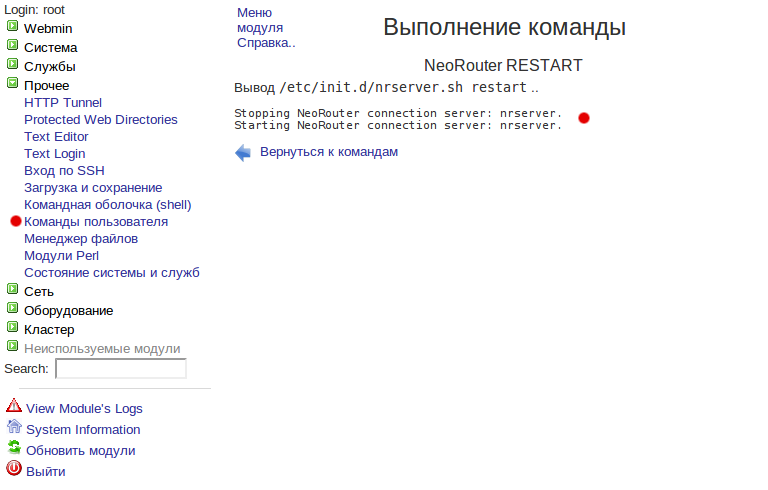Image resolution: width=768 pixels, height=490 pixels.
Task: Focus the Search input field
Action: click(x=120, y=368)
